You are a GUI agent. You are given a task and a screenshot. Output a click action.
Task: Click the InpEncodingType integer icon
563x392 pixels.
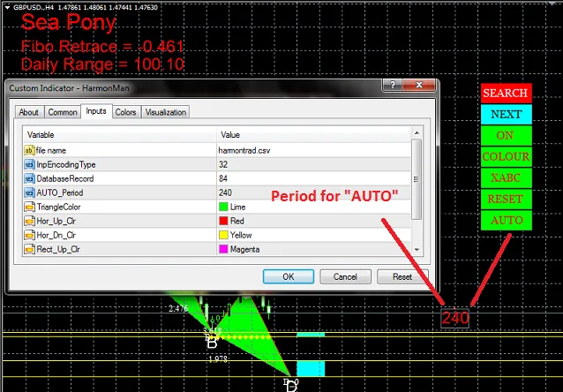pos(29,164)
